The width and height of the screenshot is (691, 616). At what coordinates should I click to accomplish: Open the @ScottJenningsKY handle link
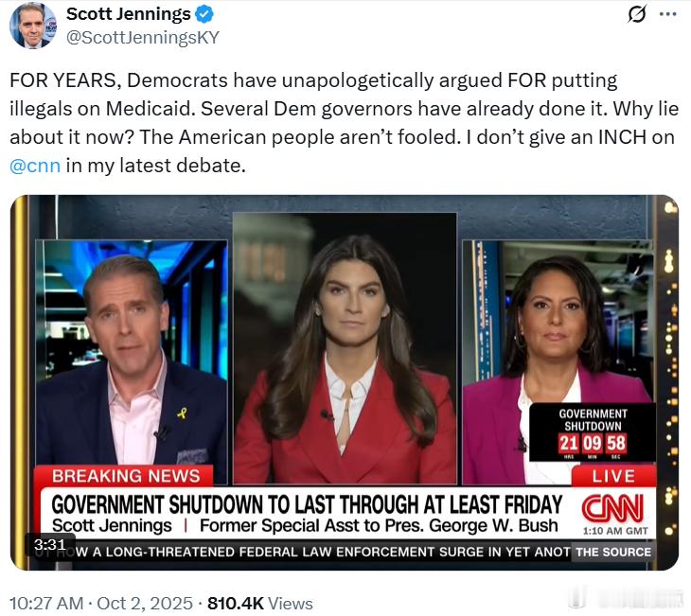click(142, 38)
